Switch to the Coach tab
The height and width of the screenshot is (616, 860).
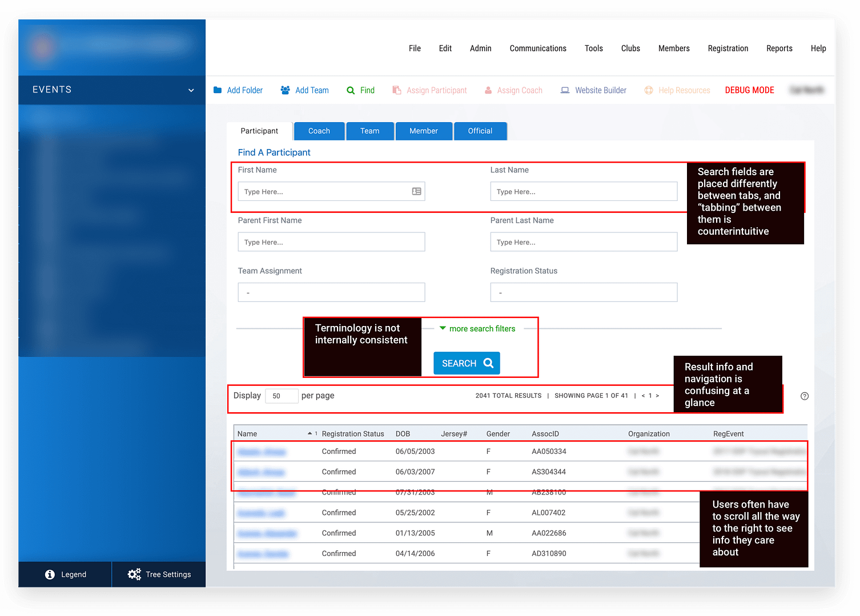pyautogui.click(x=319, y=131)
